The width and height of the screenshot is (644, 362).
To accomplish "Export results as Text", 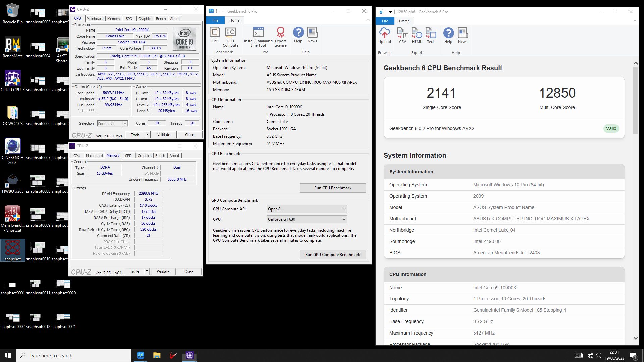I will coord(431,36).
